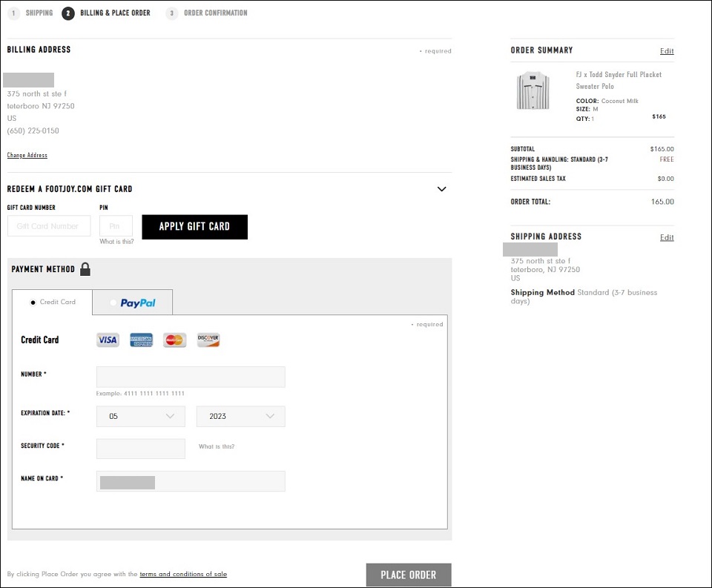Click the billing phone number (650) 225-0150

point(33,131)
